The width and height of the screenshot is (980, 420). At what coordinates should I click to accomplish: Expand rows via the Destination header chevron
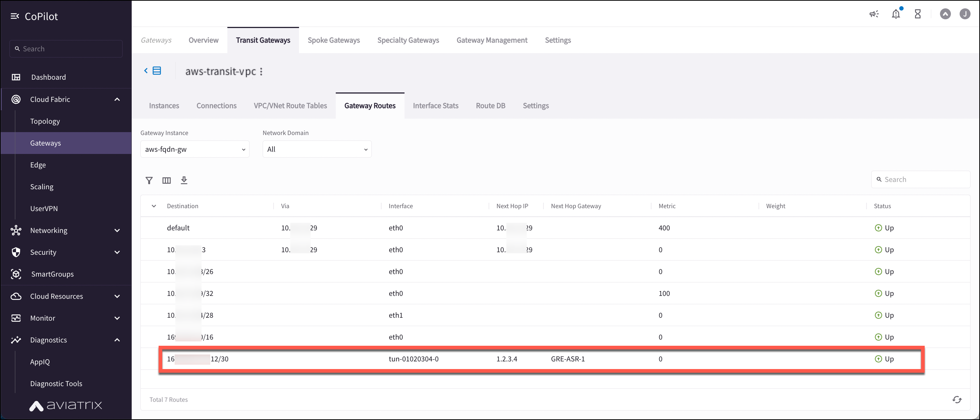[x=154, y=206]
